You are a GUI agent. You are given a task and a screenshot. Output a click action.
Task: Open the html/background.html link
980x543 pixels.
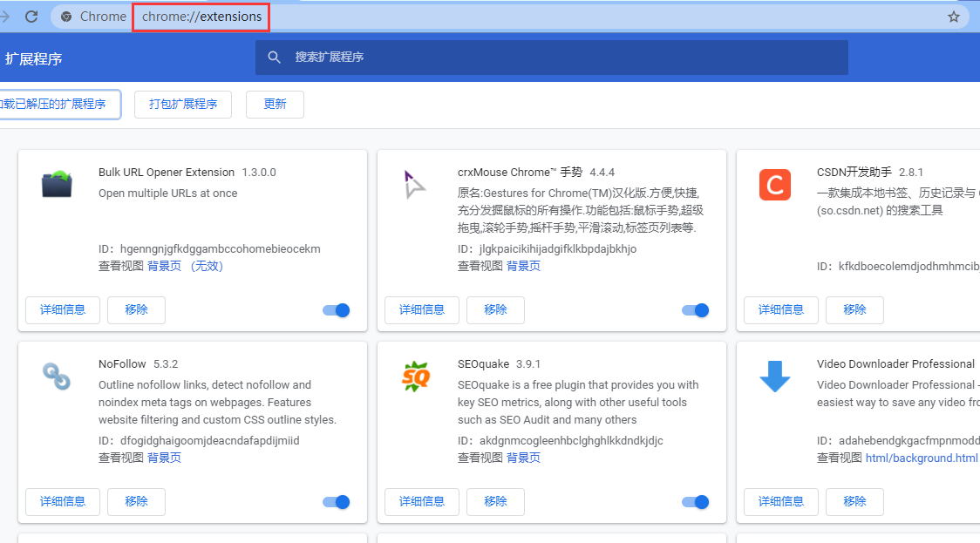pos(921,457)
